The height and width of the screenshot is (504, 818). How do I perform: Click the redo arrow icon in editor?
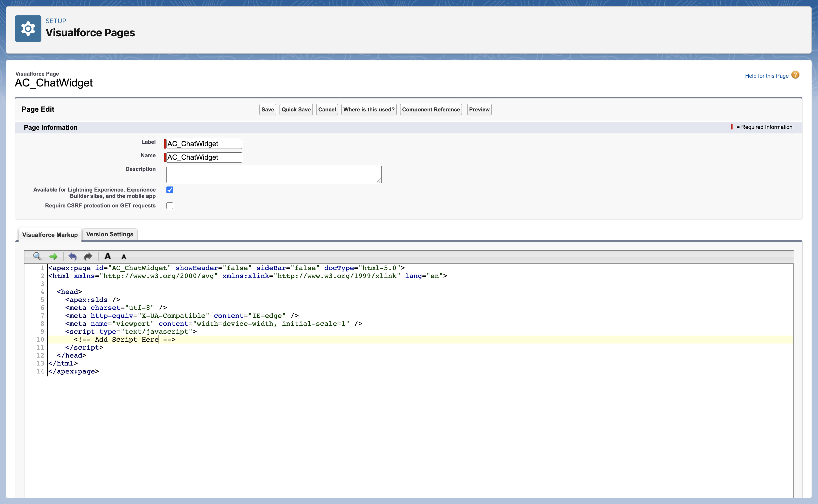coord(88,256)
